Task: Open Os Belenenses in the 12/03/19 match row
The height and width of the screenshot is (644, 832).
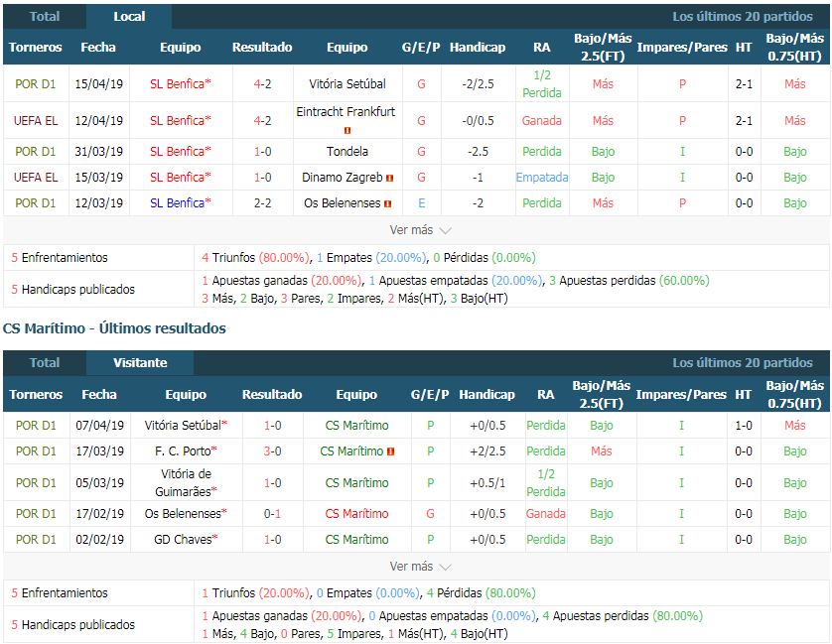Action: pos(343,203)
